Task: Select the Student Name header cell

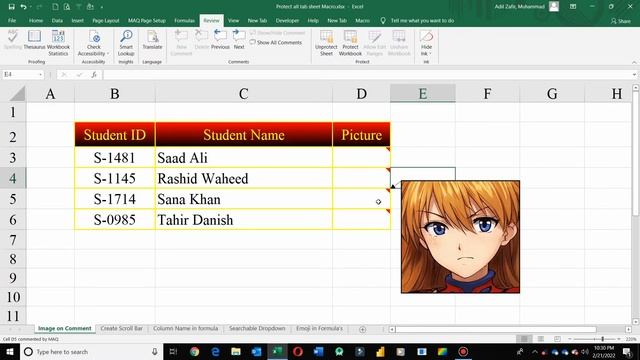Action: (244, 135)
